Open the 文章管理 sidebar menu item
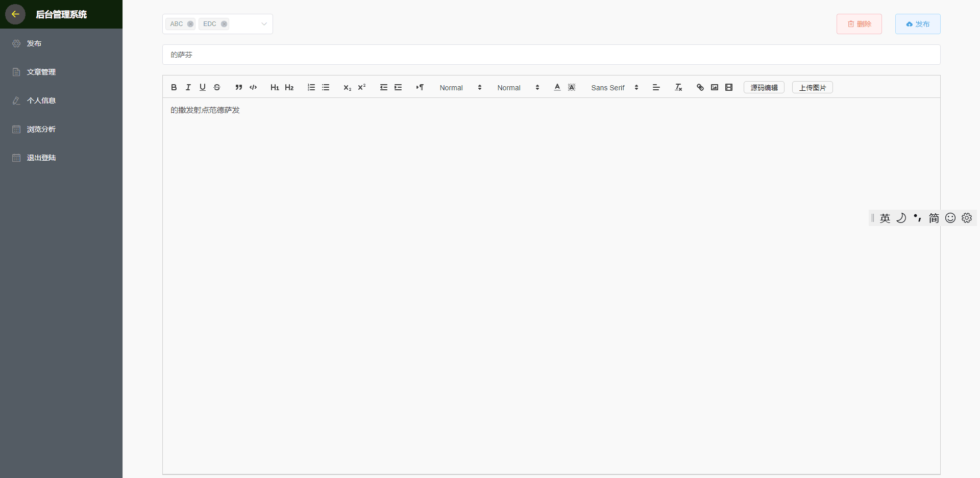The image size is (980, 478). 61,72
